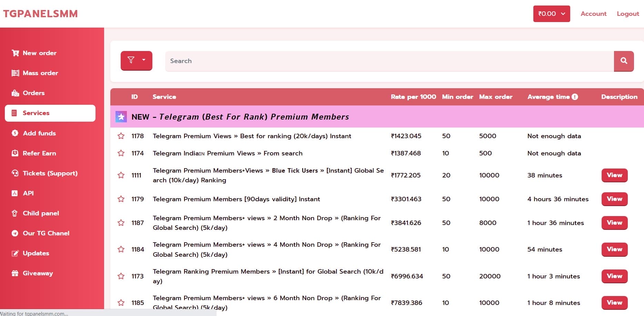Click the New order cart icon
The width and height of the screenshot is (644, 316).
15,53
